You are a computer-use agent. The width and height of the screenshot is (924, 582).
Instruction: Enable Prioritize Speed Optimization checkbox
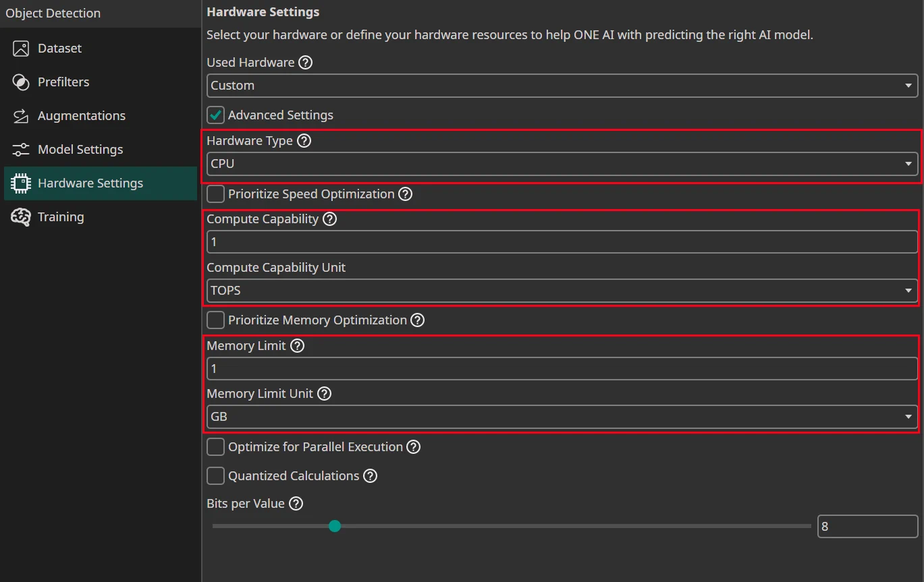(x=215, y=194)
